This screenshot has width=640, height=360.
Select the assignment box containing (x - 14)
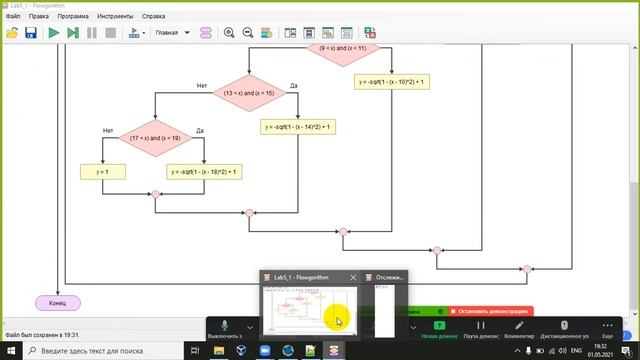298,127
